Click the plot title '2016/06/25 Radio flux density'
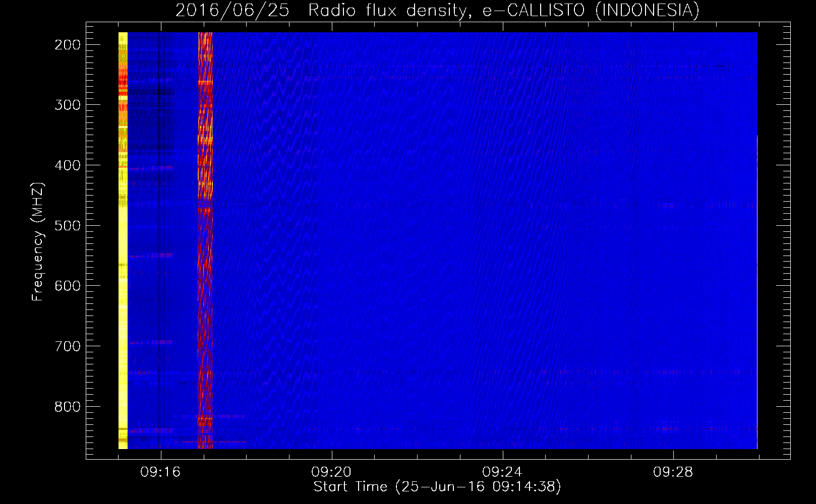 437,10
